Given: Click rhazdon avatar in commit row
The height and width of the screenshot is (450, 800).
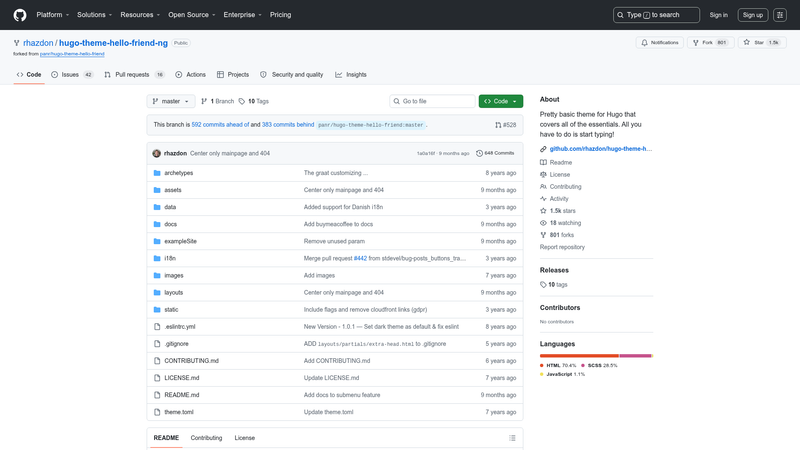Looking at the screenshot, I should tap(157, 153).
